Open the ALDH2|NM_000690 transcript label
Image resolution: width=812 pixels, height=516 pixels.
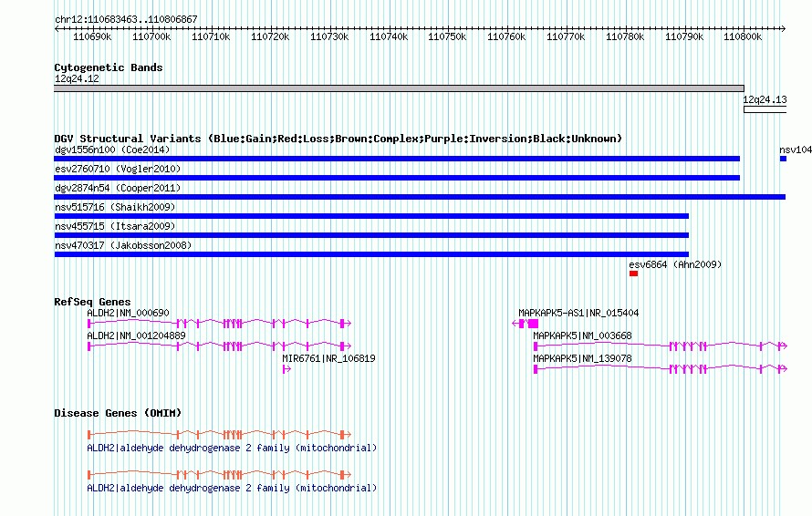pyautogui.click(x=128, y=313)
